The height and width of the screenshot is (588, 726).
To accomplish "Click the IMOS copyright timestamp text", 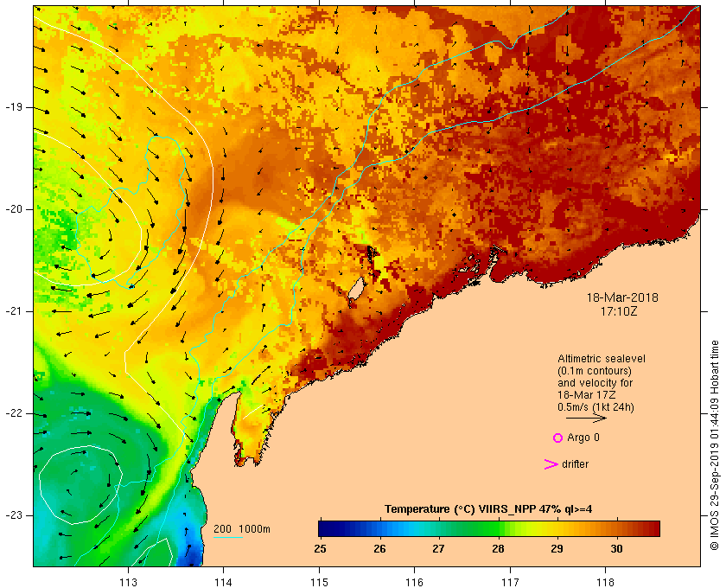I will (715, 445).
